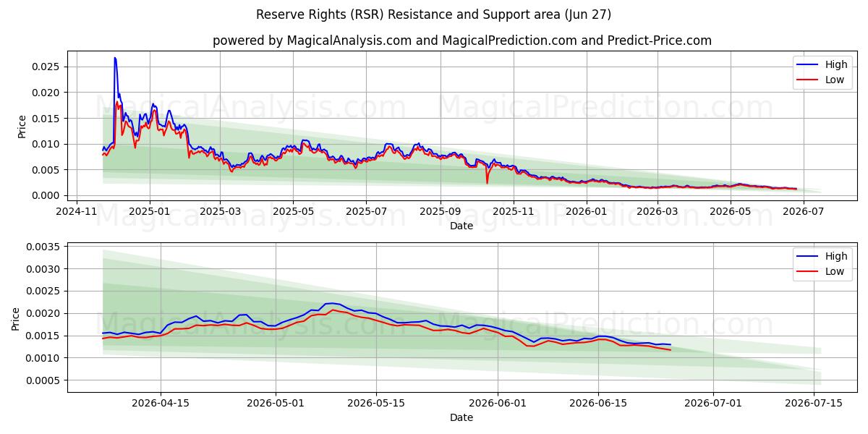
Task: Click the bottom chart 'Date' axis label
Action: (461, 417)
